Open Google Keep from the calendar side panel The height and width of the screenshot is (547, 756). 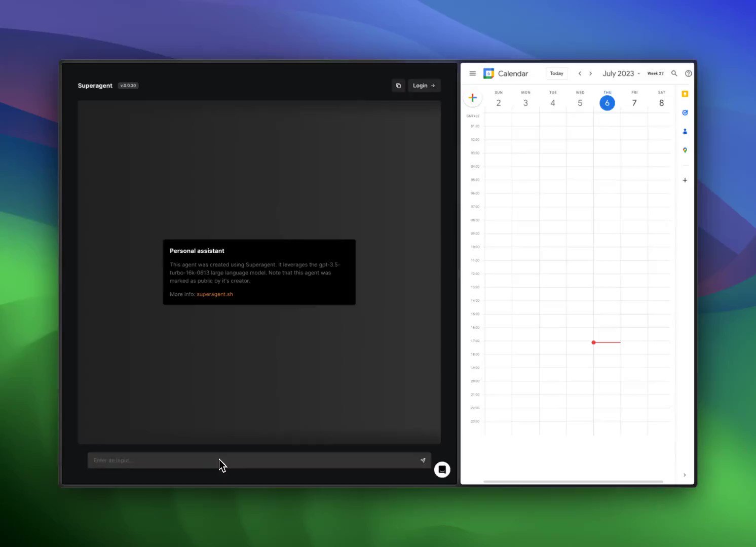tap(685, 94)
